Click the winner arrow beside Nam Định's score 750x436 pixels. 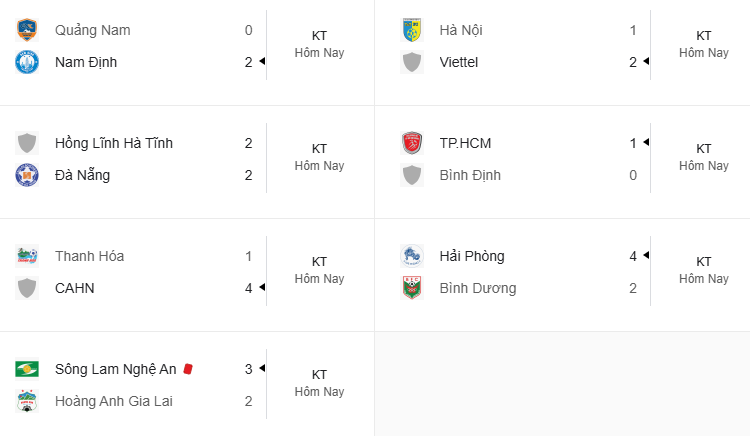(x=262, y=61)
